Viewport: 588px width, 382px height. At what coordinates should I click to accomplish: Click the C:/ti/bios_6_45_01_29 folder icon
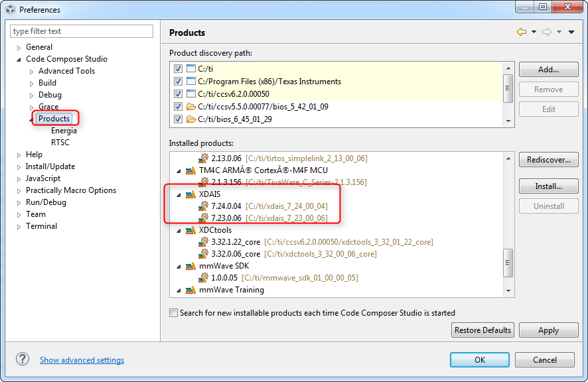tap(191, 119)
